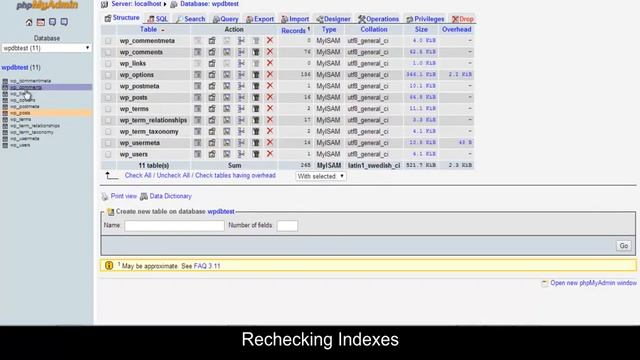This screenshot has width=640, height=360.
Task: Open the SQL query window icon in sidebar
Action: pos(41,22)
